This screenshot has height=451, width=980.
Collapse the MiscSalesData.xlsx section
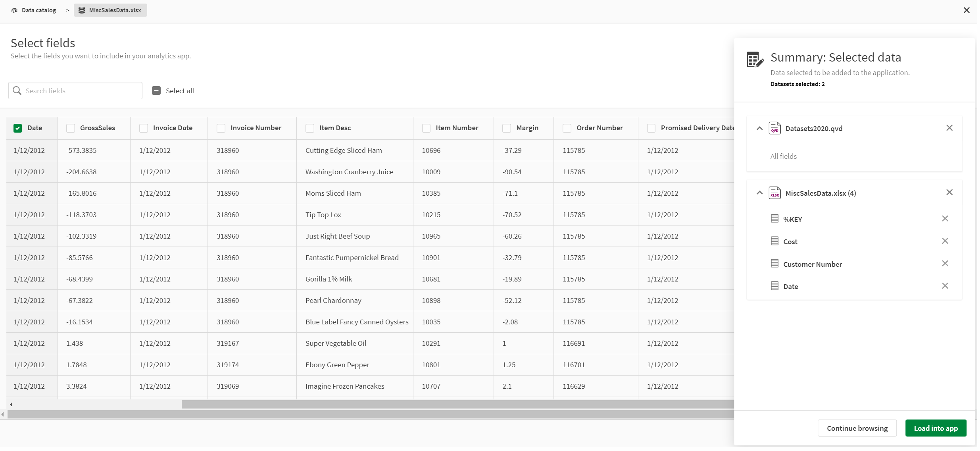[x=759, y=193]
